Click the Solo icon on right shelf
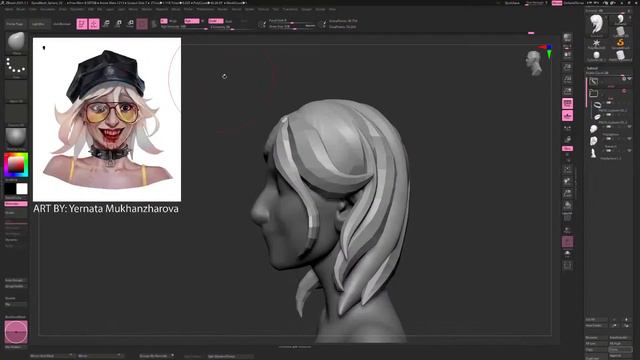Image resolution: width=640 pixels, height=360 pixels. coord(567,253)
